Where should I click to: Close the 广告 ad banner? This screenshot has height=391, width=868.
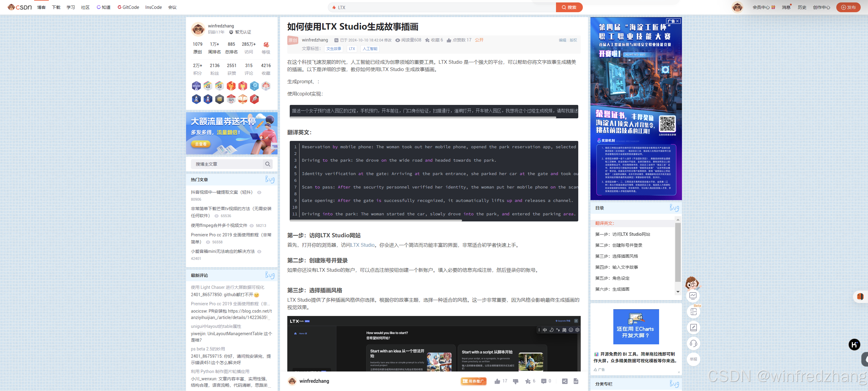pyautogui.click(x=673, y=21)
